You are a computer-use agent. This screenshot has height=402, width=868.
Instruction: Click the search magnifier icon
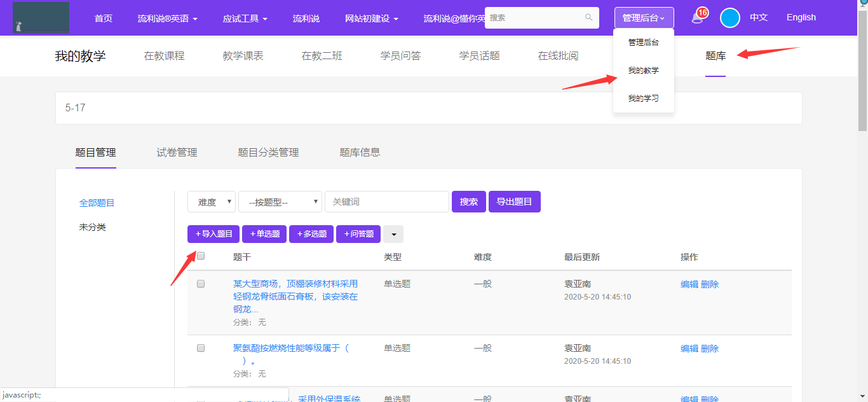[x=588, y=18]
